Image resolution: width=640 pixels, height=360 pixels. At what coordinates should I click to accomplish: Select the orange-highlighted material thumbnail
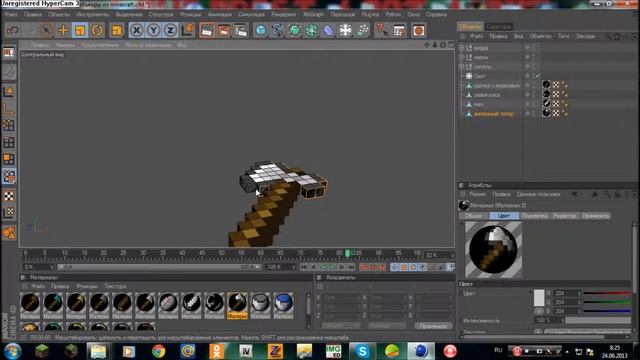click(x=237, y=305)
